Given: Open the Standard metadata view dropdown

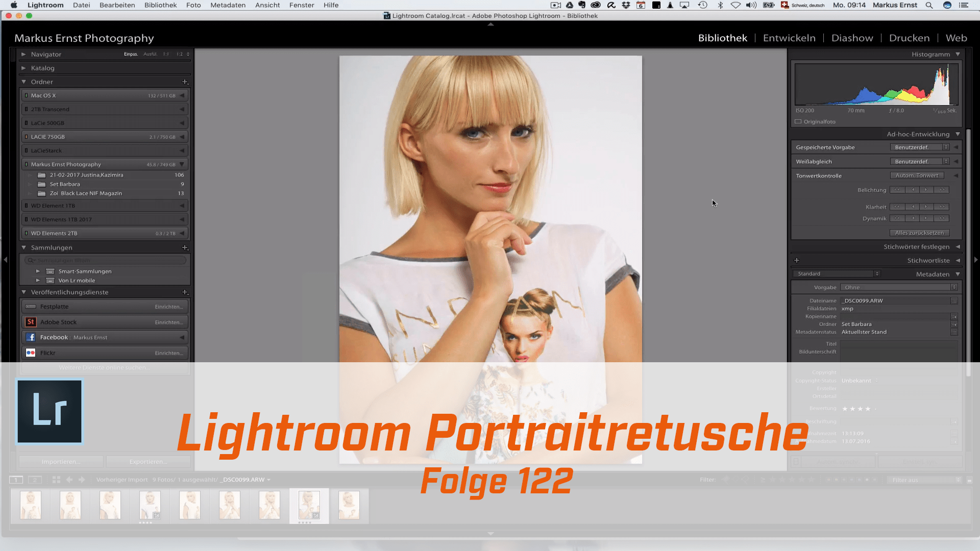Looking at the screenshot, I should 837,274.
